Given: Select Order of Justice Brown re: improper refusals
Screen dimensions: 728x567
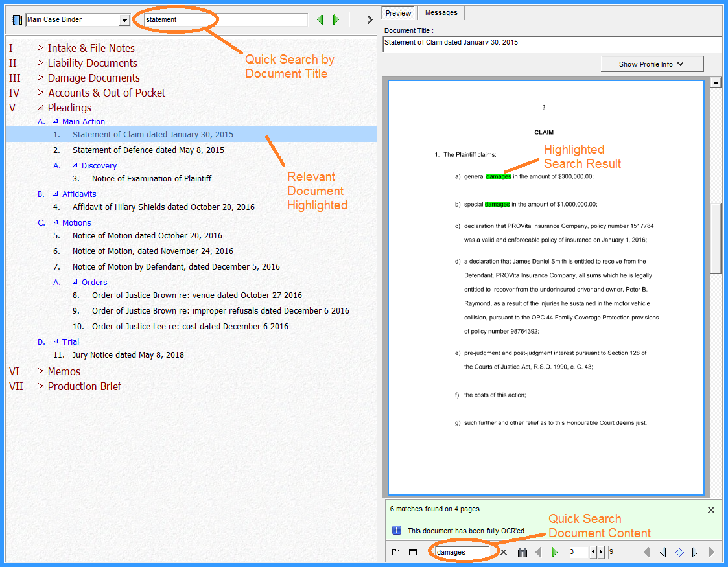Looking at the screenshot, I should pos(220,311).
